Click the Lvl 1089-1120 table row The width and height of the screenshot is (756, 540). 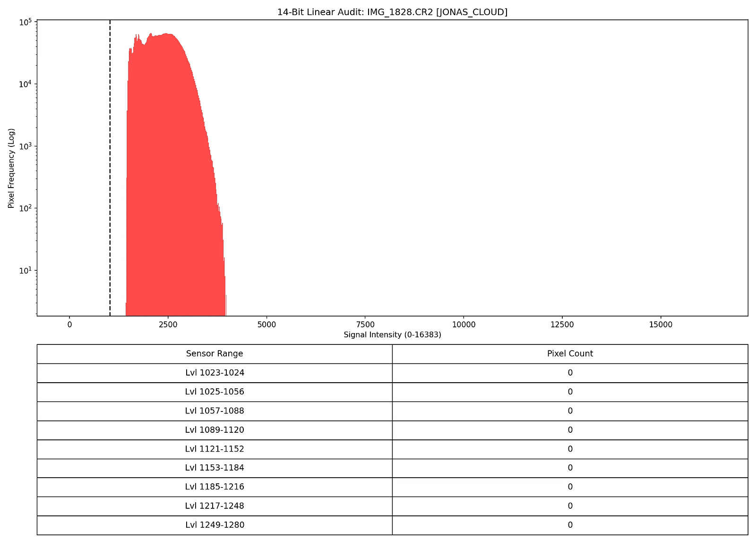(x=215, y=430)
